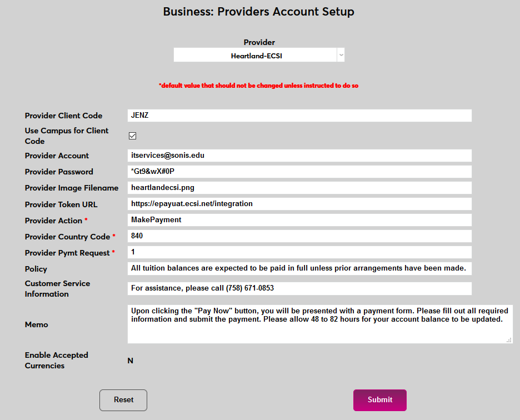Open the Provider dropdown arrow
This screenshot has height=420, width=520.
point(341,55)
